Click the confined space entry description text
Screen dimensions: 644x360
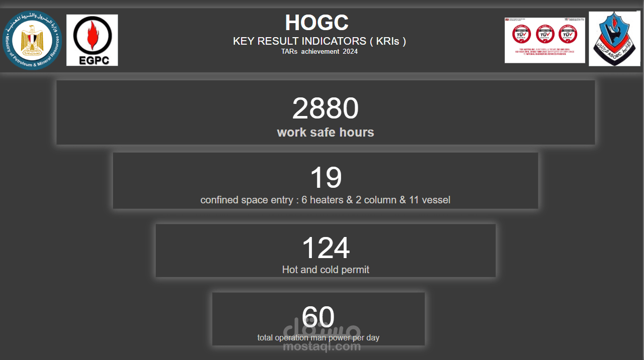325,200
